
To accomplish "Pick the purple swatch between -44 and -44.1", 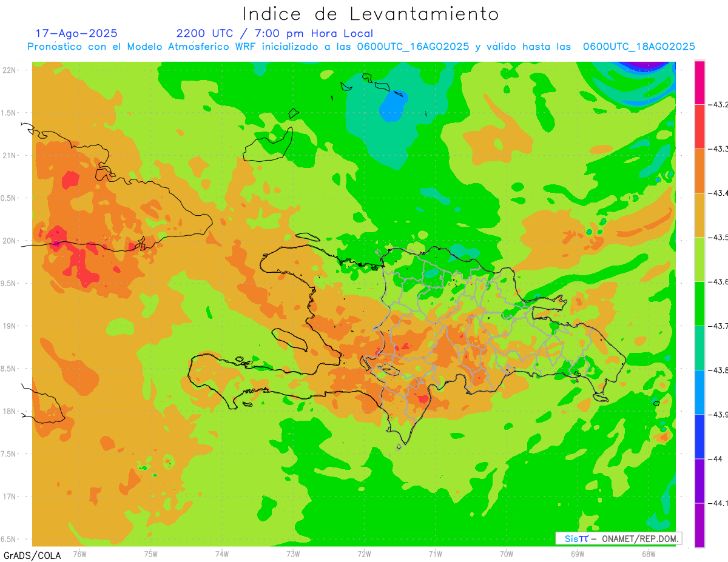I will tap(699, 481).
